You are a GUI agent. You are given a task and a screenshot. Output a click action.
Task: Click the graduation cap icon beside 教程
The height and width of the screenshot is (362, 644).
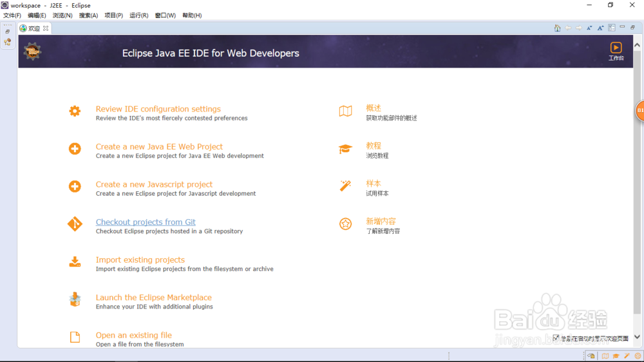[x=345, y=149]
